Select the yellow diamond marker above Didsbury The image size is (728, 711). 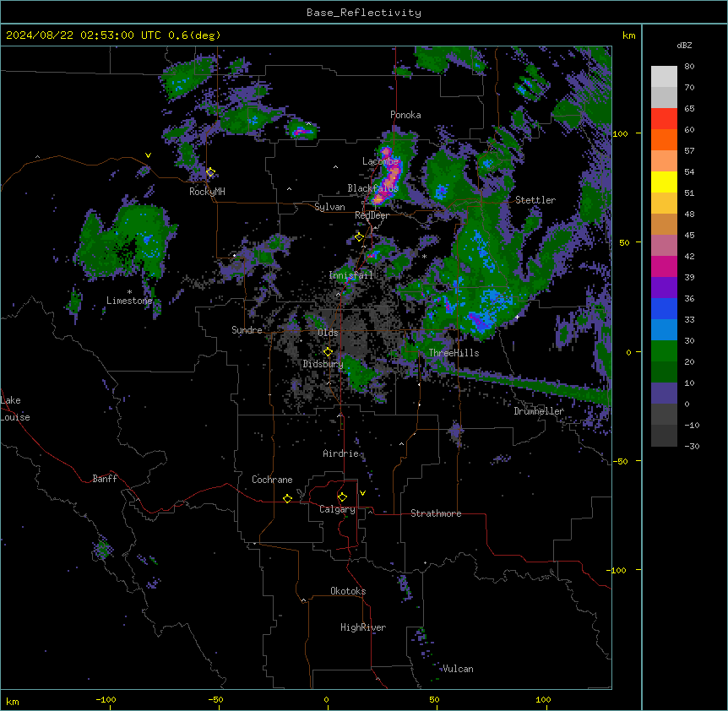click(328, 352)
